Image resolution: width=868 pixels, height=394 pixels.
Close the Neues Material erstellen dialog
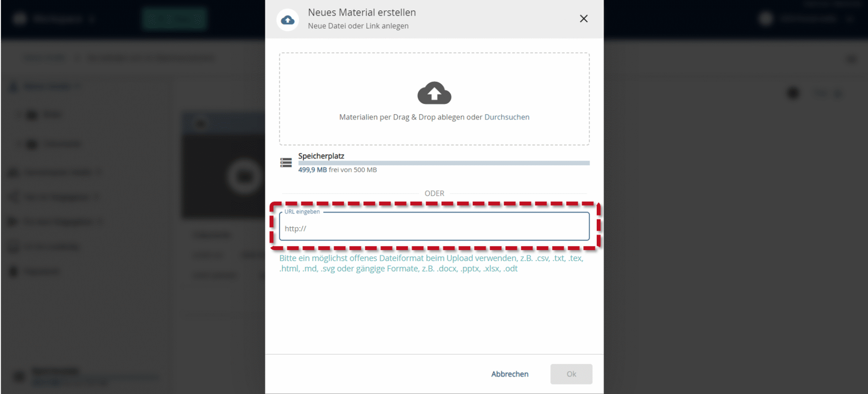tap(584, 19)
